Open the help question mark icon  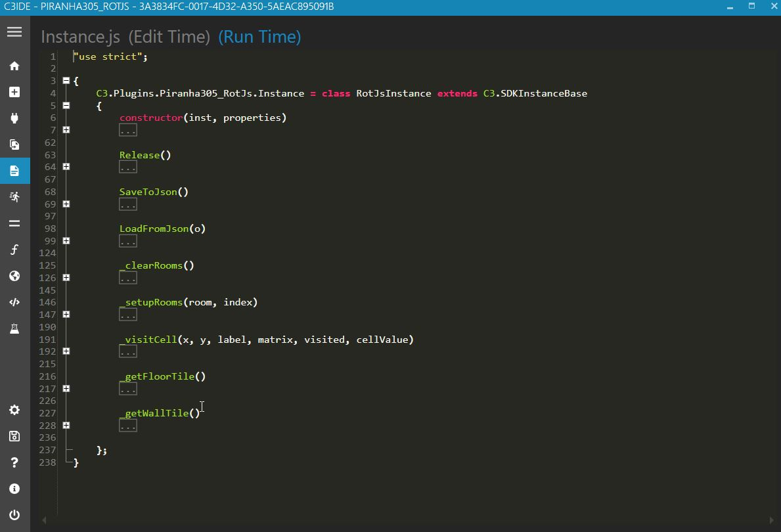(14, 463)
